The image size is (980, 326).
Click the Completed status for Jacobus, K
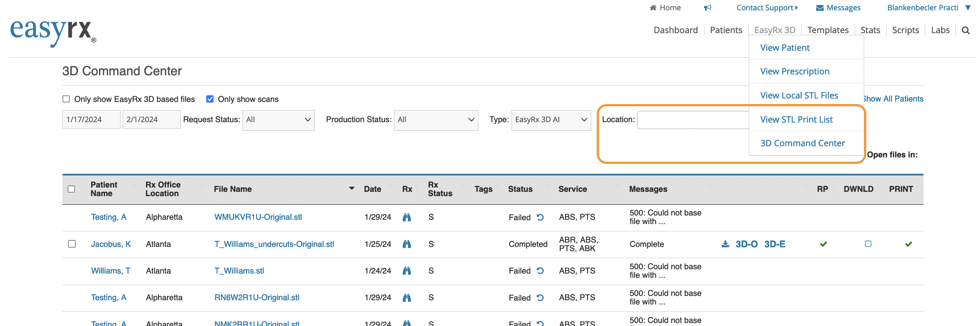(x=528, y=244)
